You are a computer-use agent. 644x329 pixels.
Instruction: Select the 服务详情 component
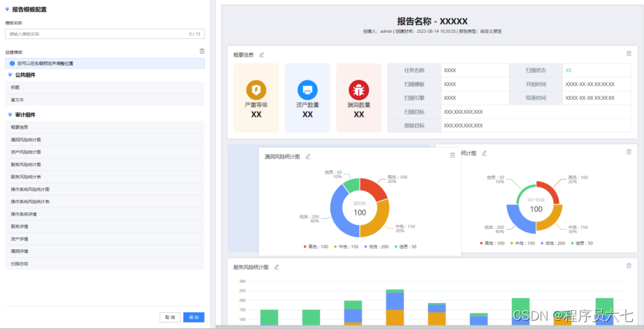pyautogui.click(x=105, y=227)
